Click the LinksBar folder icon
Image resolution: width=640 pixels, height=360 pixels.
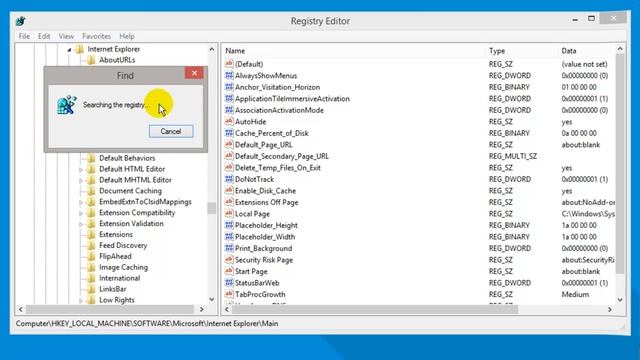point(91,289)
